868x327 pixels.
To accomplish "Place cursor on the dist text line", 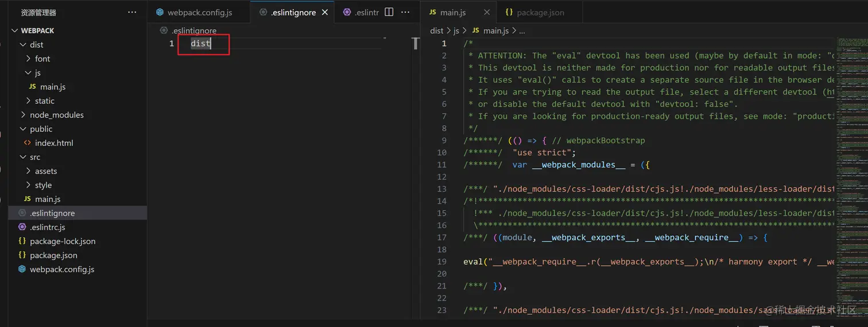I will [x=201, y=44].
